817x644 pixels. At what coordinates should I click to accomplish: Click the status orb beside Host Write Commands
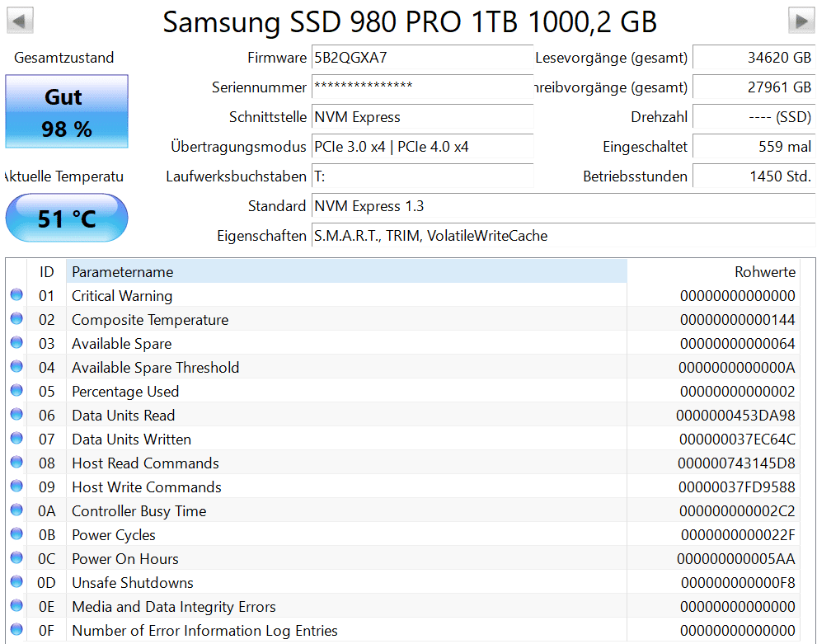(16, 487)
